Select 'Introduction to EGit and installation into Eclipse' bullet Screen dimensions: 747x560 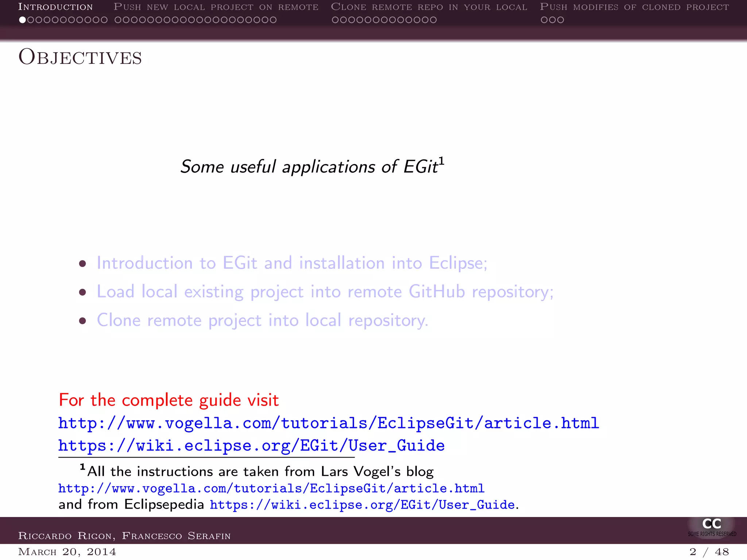pyautogui.click(x=292, y=263)
